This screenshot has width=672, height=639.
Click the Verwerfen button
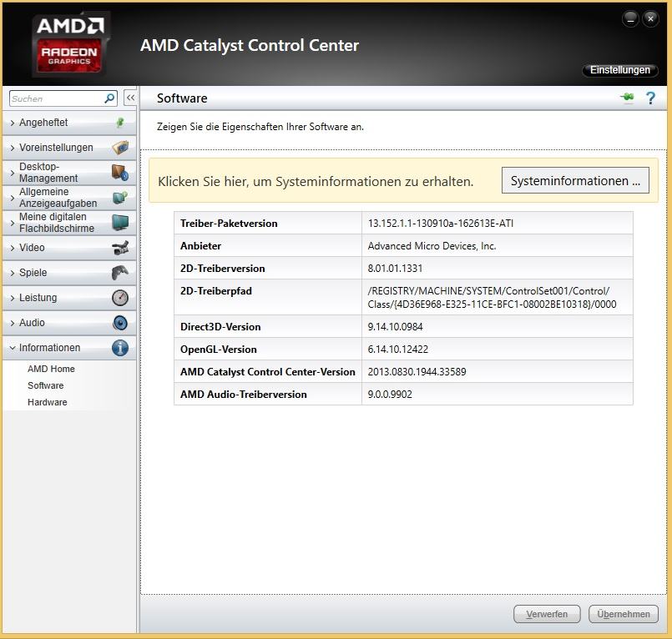click(547, 614)
